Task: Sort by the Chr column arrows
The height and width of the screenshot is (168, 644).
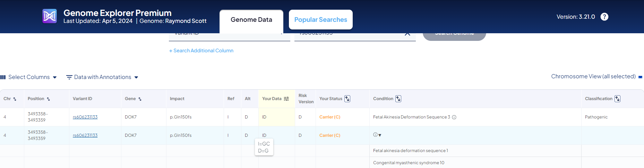Action: [15, 99]
